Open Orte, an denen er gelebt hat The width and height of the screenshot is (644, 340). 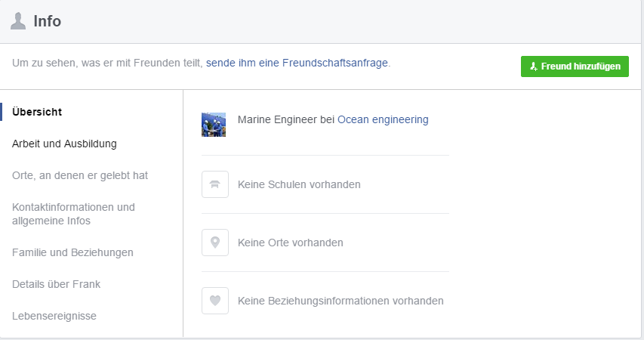click(x=80, y=175)
